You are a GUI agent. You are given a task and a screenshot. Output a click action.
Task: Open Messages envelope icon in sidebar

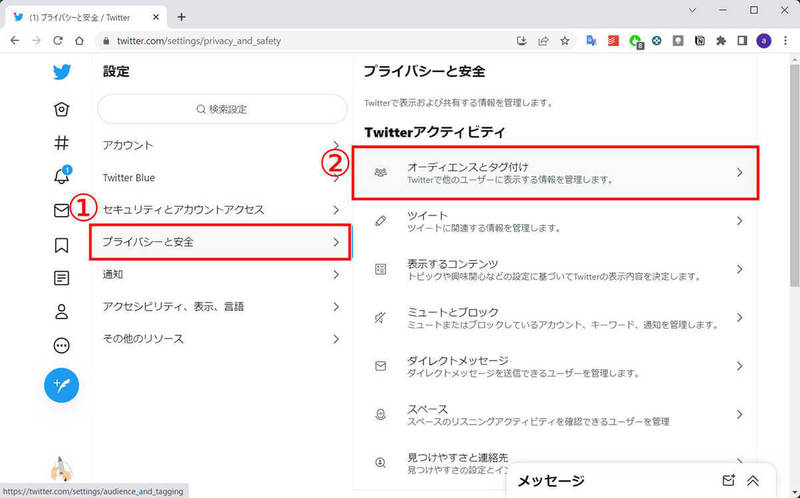(62, 210)
